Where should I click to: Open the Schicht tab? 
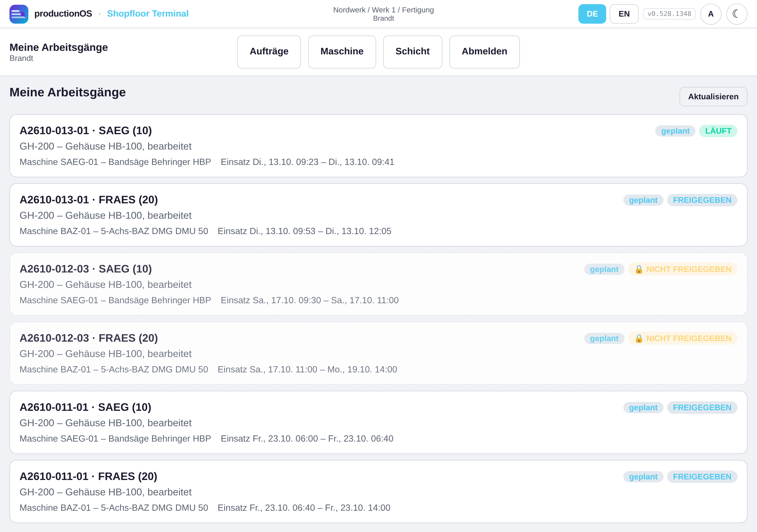coord(413,52)
